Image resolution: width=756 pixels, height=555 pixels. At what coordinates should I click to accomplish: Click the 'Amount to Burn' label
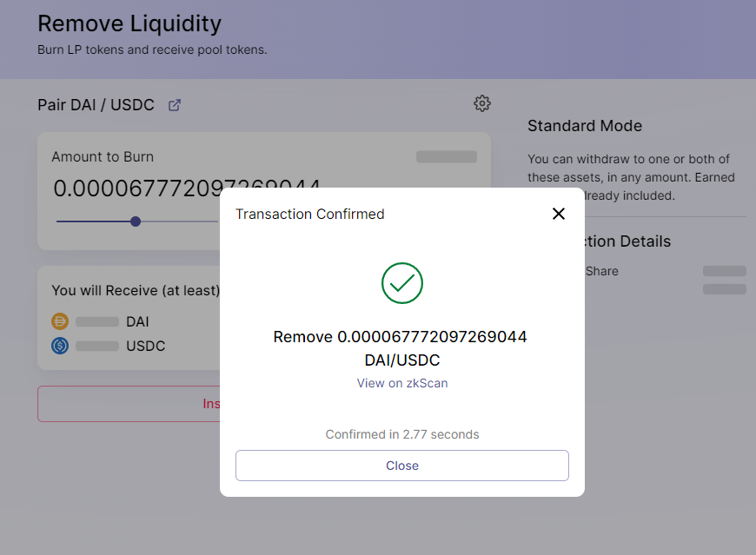pyautogui.click(x=103, y=157)
